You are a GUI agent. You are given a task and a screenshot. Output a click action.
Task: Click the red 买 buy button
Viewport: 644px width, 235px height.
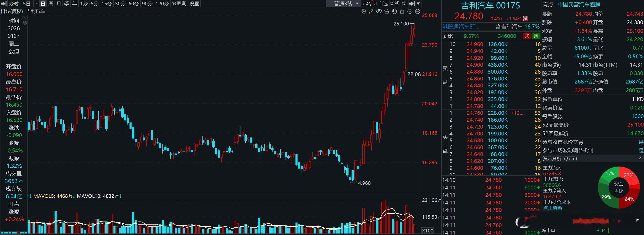[527, 36]
